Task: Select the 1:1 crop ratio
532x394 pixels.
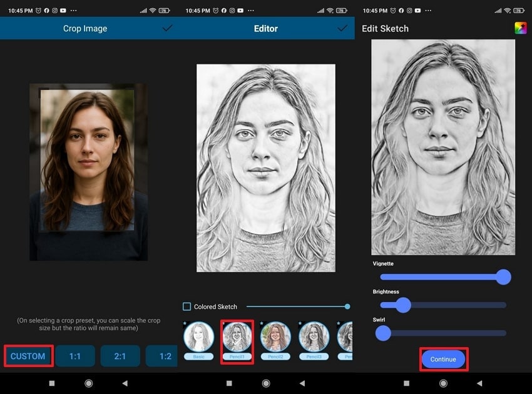Action: (x=74, y=356)
